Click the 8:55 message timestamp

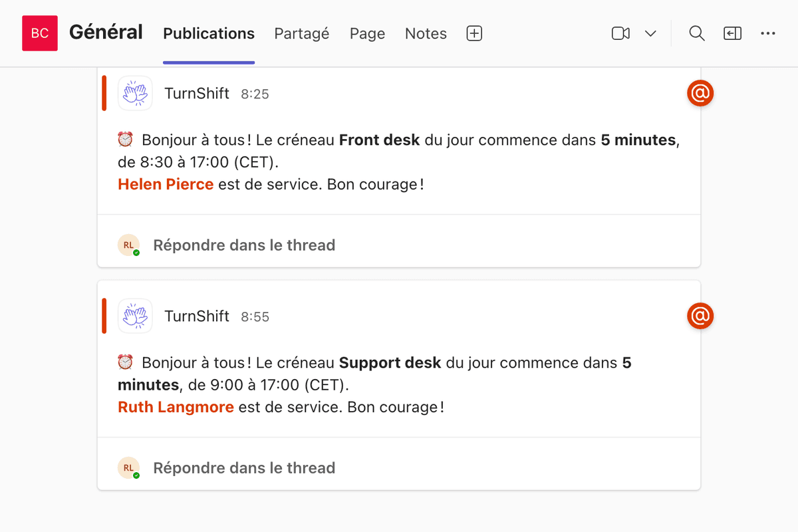coord(255,317)
